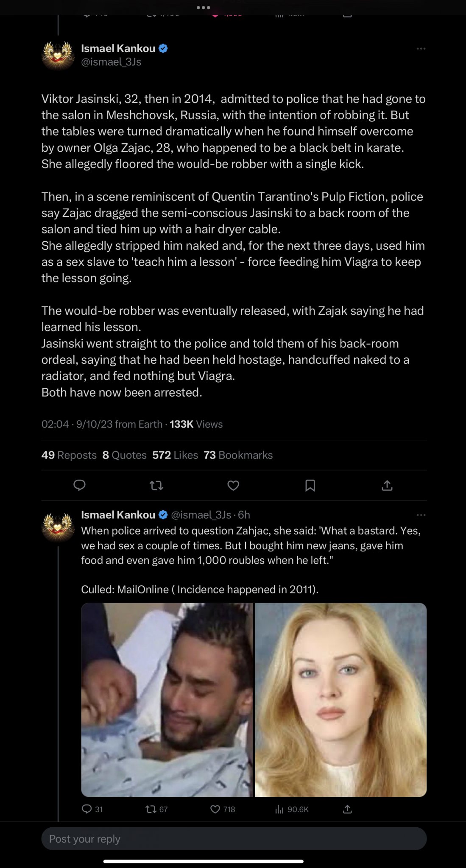Open more options on the reply post
This screenshot has height=868, width=466.
click(x=421, y=515)
